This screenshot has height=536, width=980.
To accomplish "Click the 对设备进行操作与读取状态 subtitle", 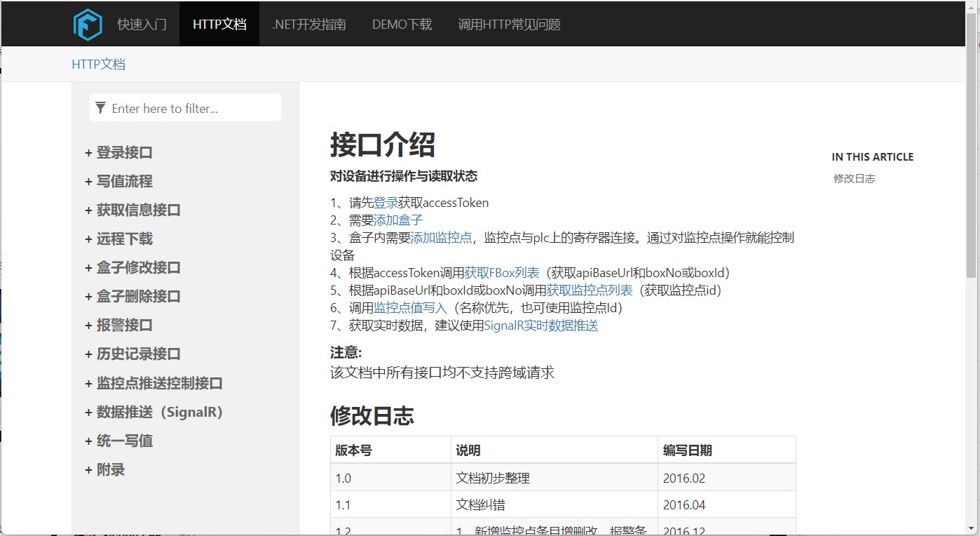I will coord(404,176).
